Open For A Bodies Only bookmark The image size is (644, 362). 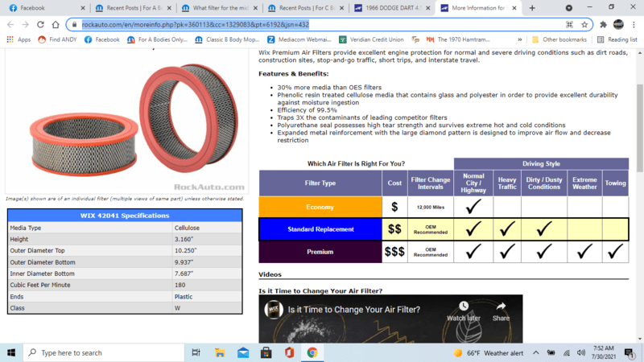157,39
